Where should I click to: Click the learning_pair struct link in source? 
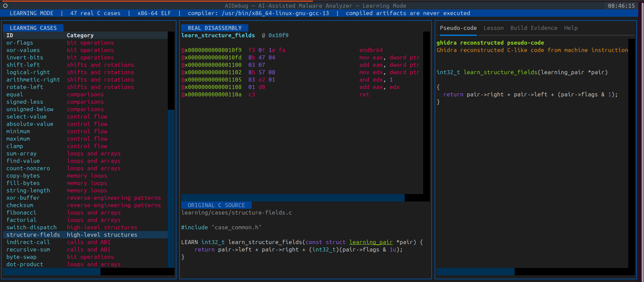[x=371, y=242]
